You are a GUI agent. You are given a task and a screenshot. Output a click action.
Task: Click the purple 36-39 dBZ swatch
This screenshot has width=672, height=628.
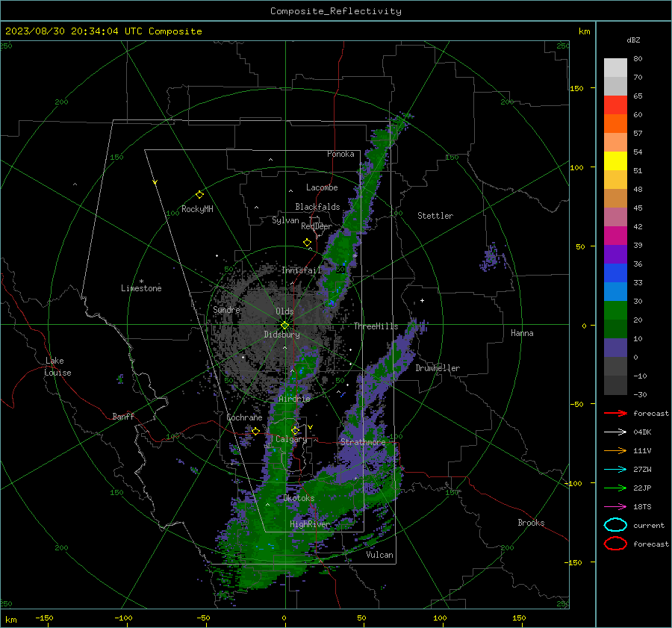pos(615,255)
